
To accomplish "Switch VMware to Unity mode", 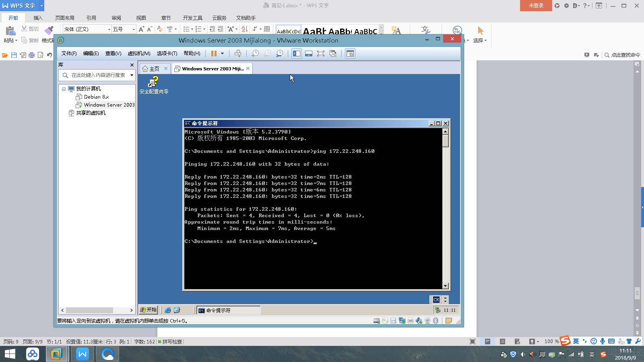I will click(x=333, y=53).
